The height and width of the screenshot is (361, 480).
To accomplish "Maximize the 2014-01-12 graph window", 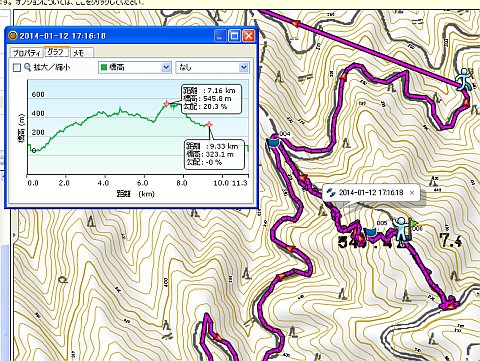I will [x=234, y=36].
